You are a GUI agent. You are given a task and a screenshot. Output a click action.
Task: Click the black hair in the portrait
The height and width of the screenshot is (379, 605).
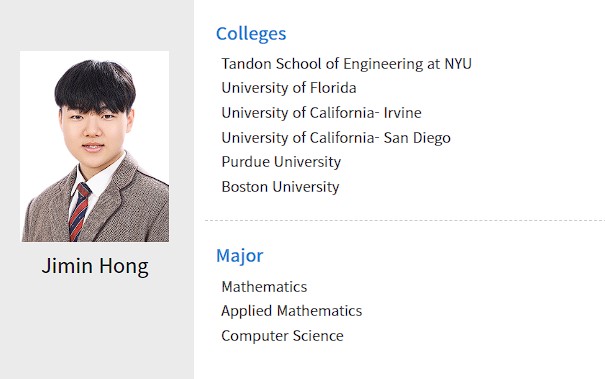coord(95,85)
